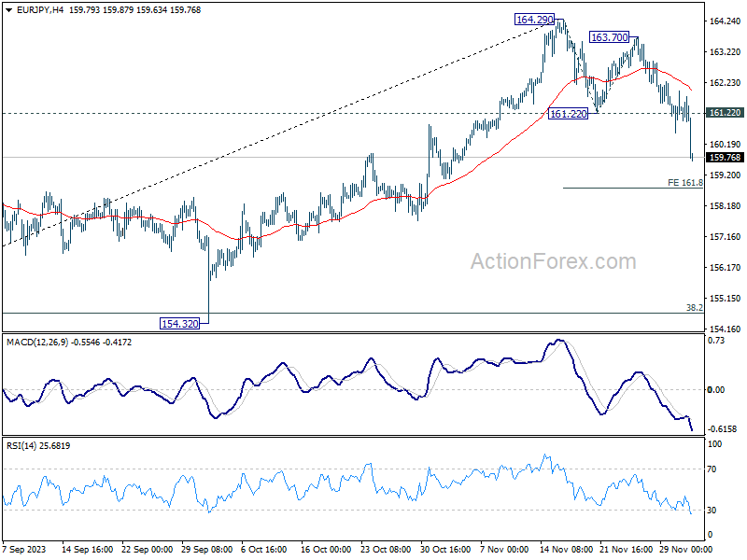747x560 pixels.
Task: Click the 29 Sep 08:00 time label
Action: (206, 550)
